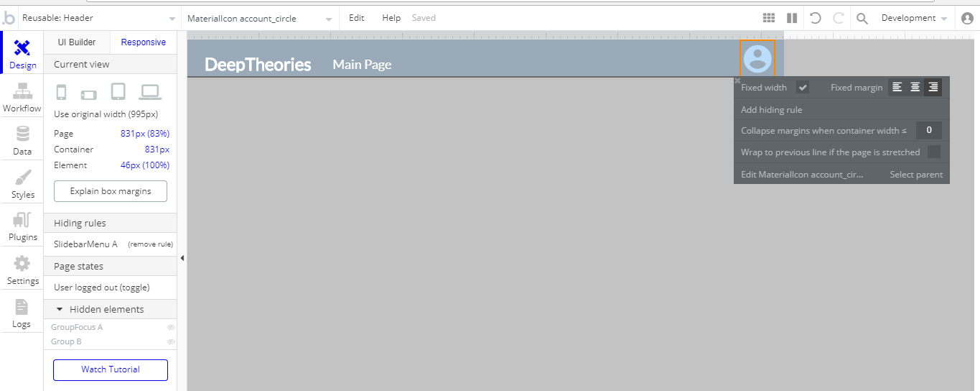
Task: Click remove rule link for SlidebarMenu A
Action: point(150,244)
